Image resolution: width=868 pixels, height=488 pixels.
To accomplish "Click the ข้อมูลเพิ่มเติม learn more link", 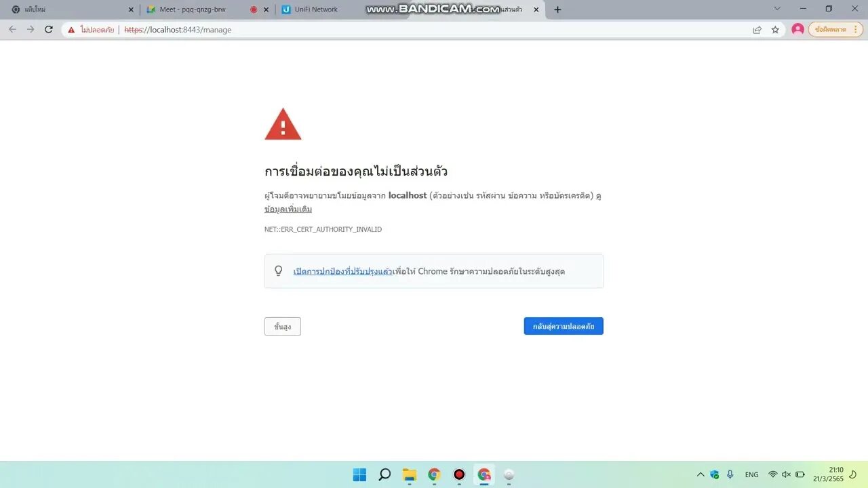I will tap(288, 209).
